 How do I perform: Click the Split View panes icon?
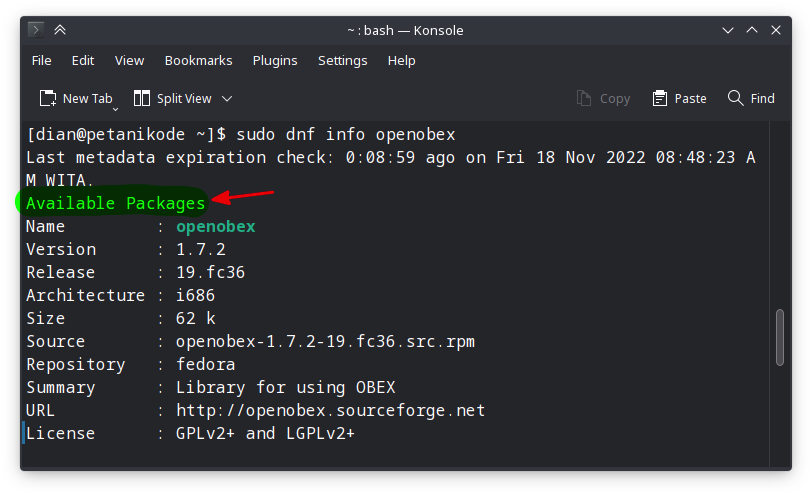pos(141,98)
